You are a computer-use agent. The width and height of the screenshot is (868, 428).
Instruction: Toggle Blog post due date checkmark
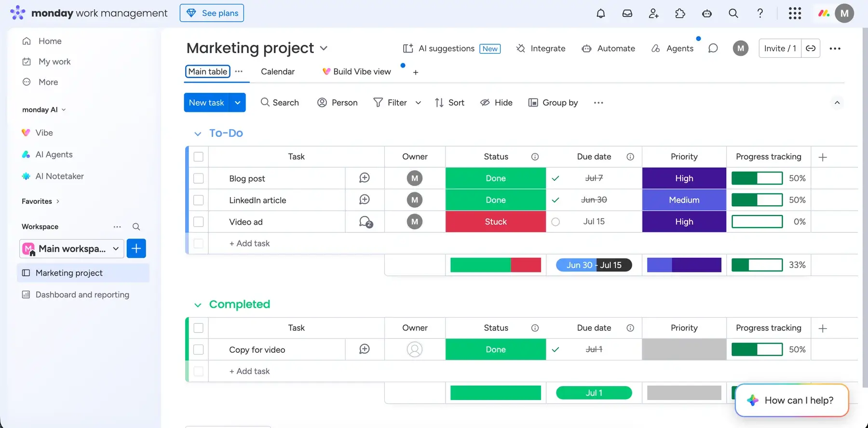click(x=556, y=178)
